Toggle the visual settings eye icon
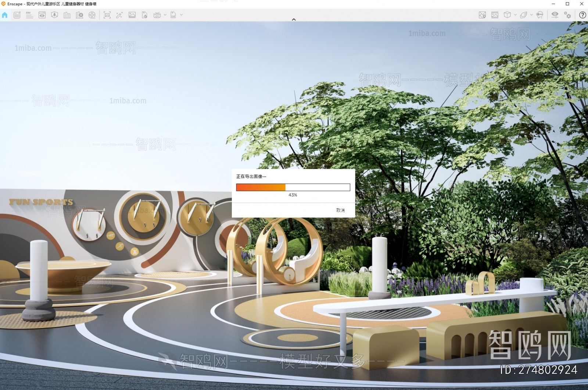Screen dimensions: 588x390 point(555,15)
